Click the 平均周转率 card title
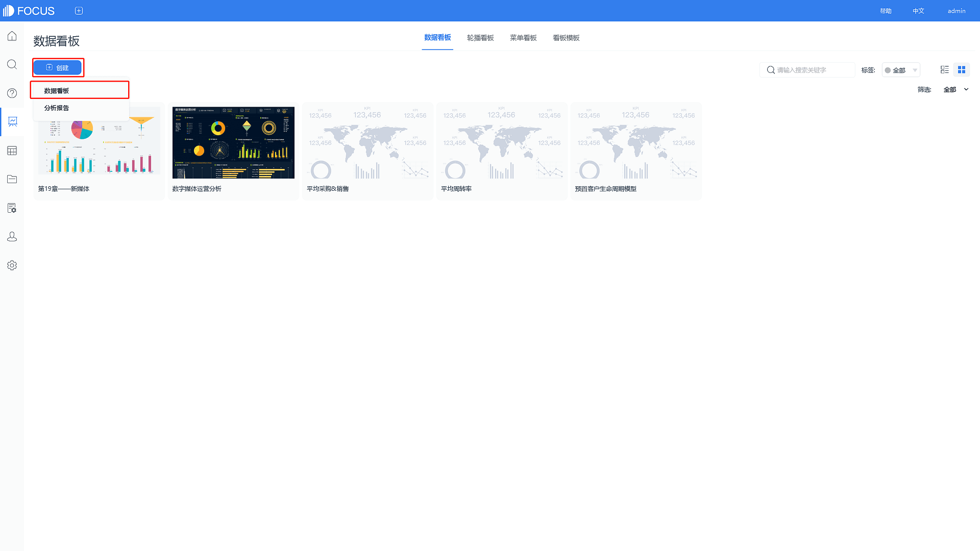 pos(456,189)
